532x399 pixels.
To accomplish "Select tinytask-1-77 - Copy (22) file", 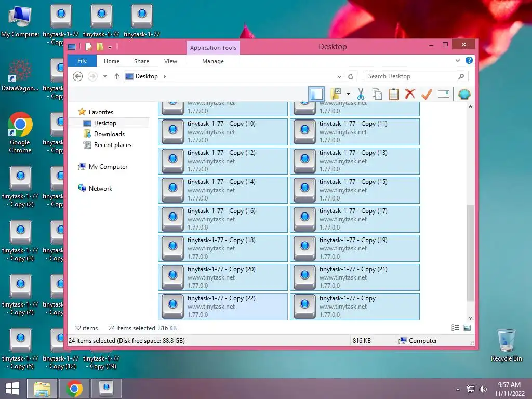I will pyautogui.click(x=223, y=307).
